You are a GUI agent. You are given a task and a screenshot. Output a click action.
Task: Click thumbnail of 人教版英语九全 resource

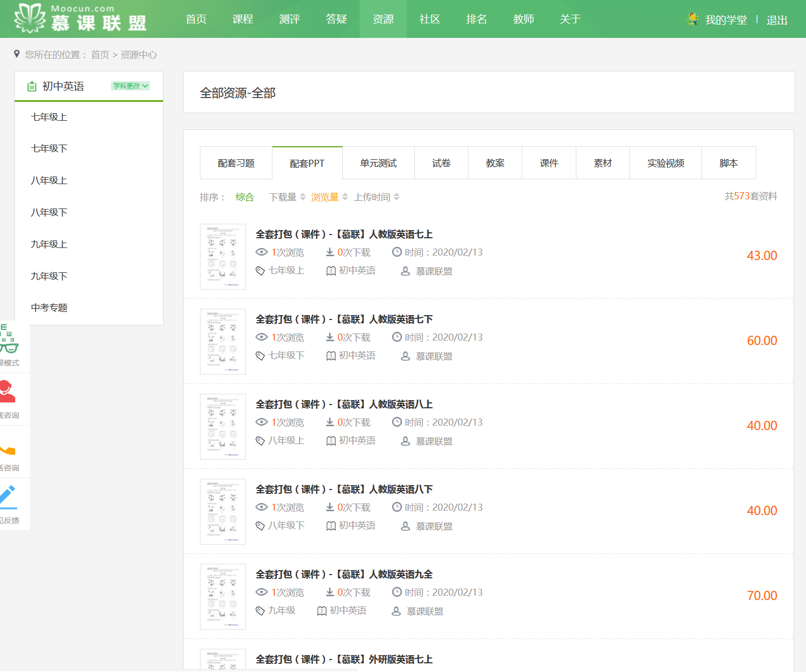pos(223,597)
